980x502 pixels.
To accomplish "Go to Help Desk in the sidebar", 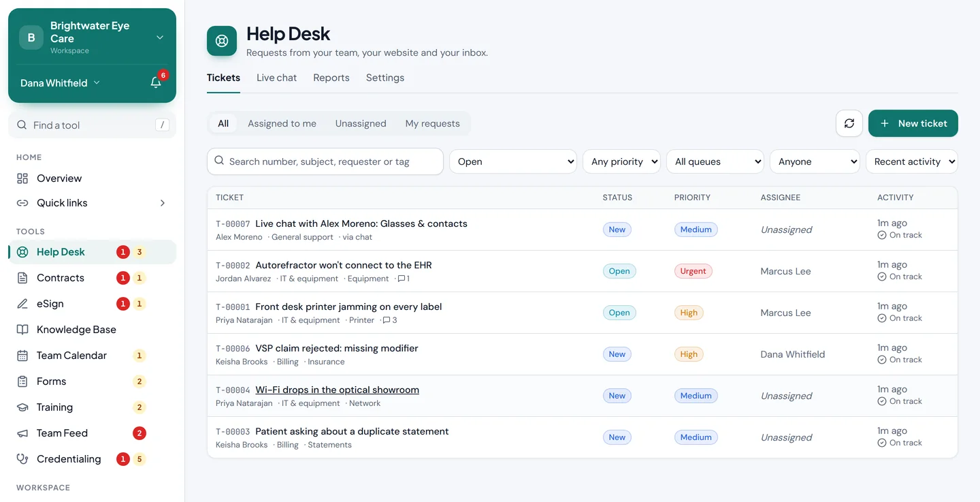I will click(92, 252).
